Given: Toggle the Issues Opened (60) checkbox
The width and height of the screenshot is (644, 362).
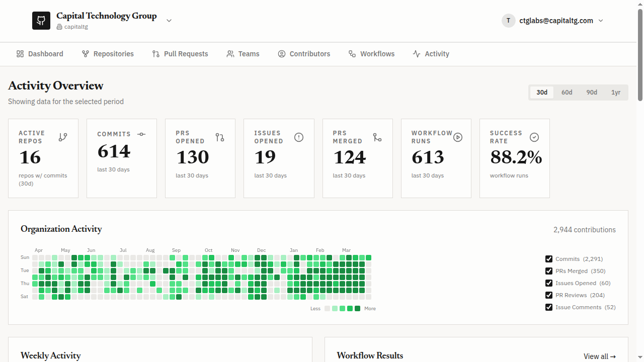Looking at the screenshot, I should click(x=549, y=283).
